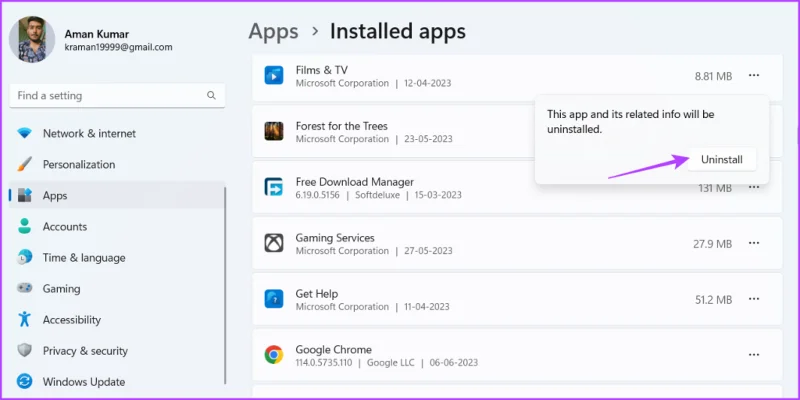Click the Google Chrome app name
Screen dimensions: 800x400
tap(334, 349)
